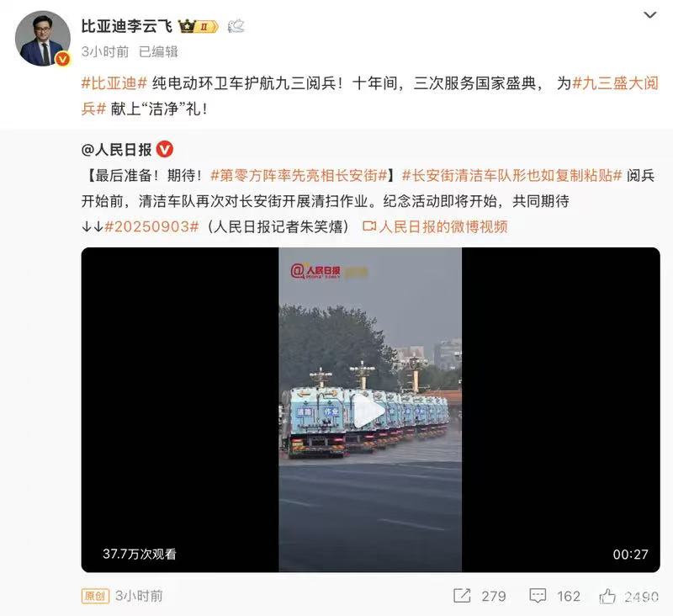
Task: Like the post with thumbs-up icon
Action: click(x=607, y=596)
